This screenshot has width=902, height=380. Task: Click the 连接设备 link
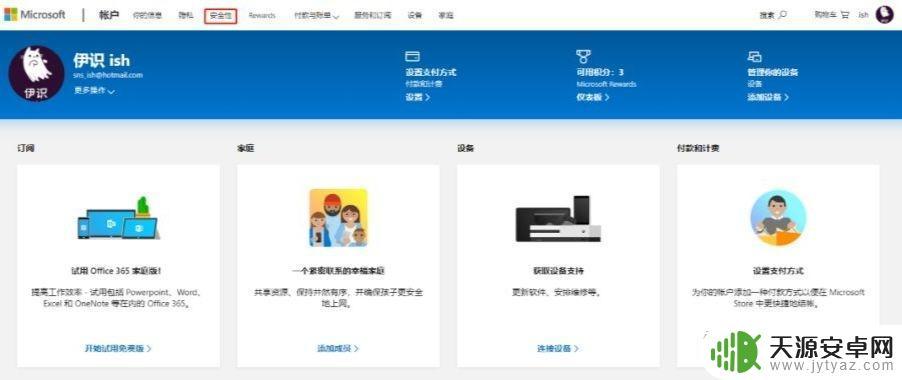[558, 348]
